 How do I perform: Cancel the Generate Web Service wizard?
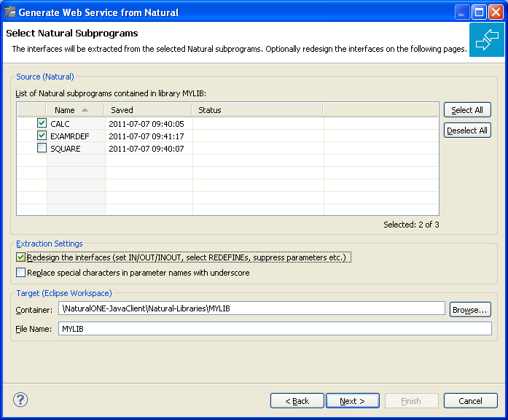(470, 401)
